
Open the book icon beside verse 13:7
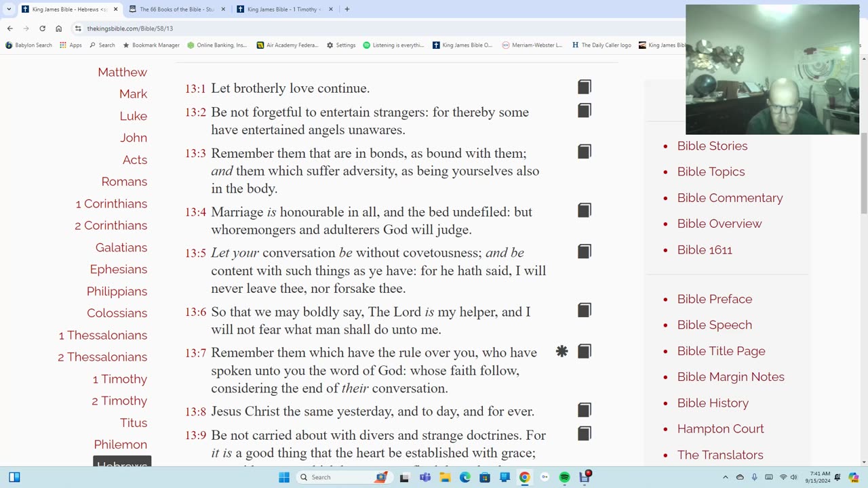coord(585,351)
